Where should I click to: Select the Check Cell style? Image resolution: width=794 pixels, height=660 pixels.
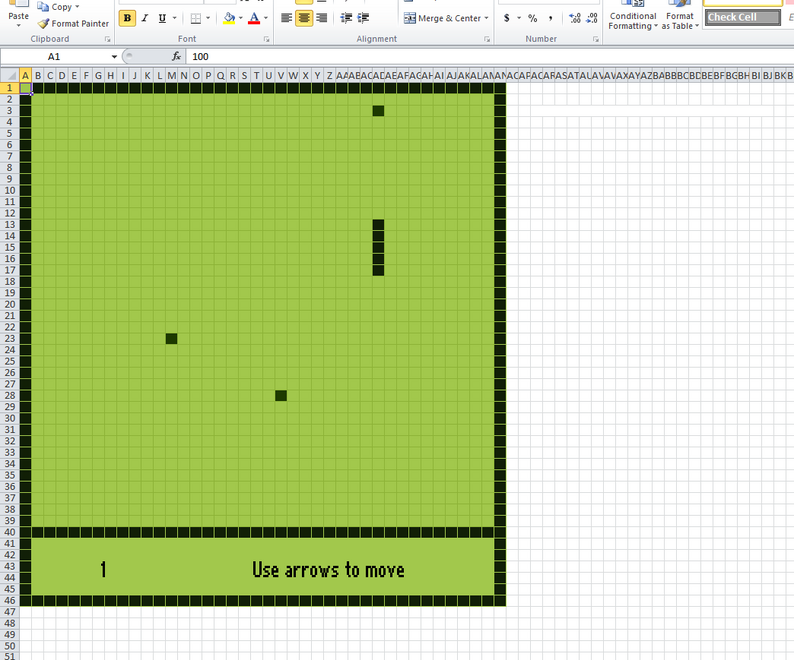point(742,17)
